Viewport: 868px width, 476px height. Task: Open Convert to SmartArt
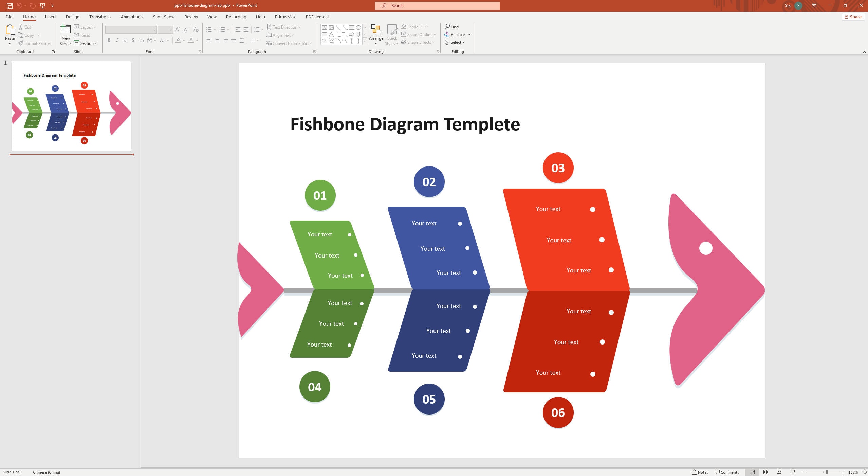coord(289,43)
